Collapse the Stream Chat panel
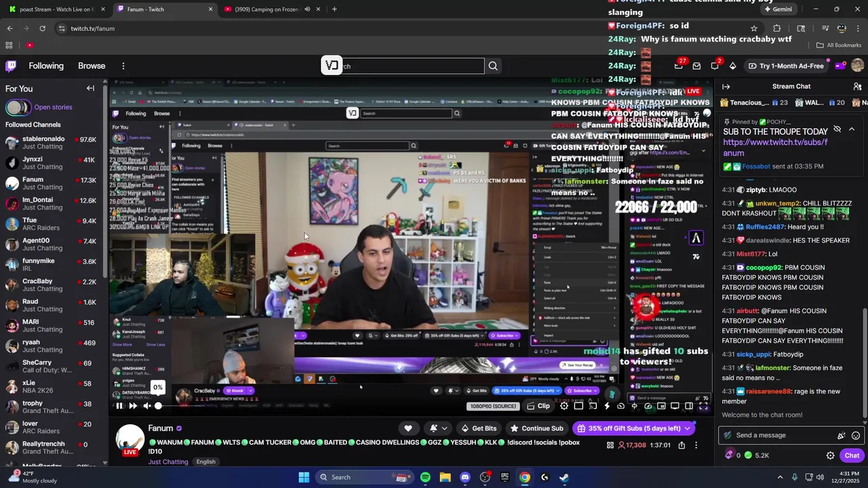The height and width of the screenshot is (488, 868). tap(726, 87)
